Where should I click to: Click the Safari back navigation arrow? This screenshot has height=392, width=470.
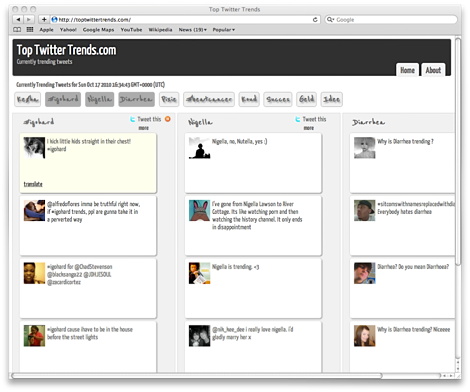click(x=18, y=20)
